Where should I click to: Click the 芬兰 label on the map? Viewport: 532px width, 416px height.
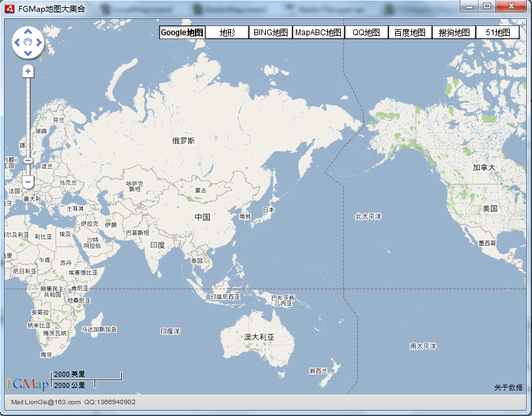59,120
